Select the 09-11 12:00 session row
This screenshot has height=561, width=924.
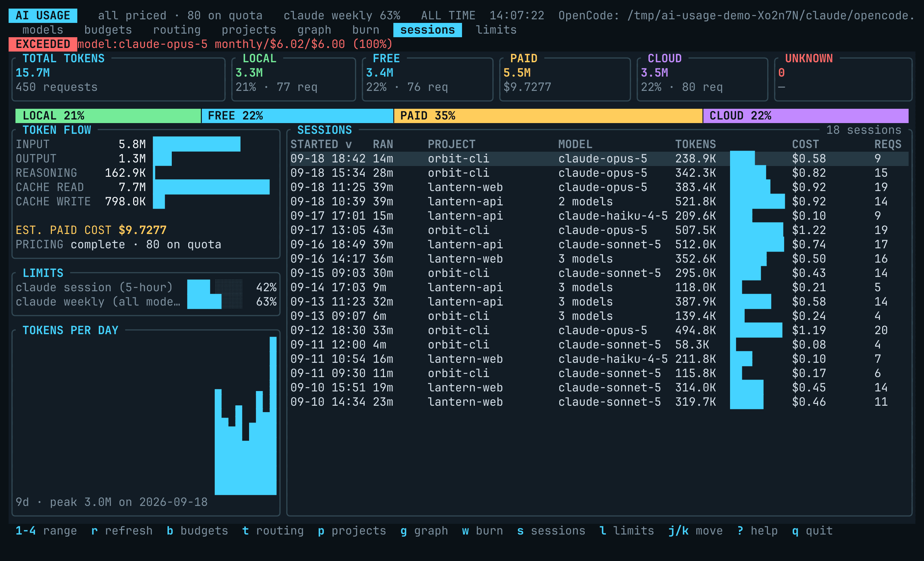coord(599,345)
